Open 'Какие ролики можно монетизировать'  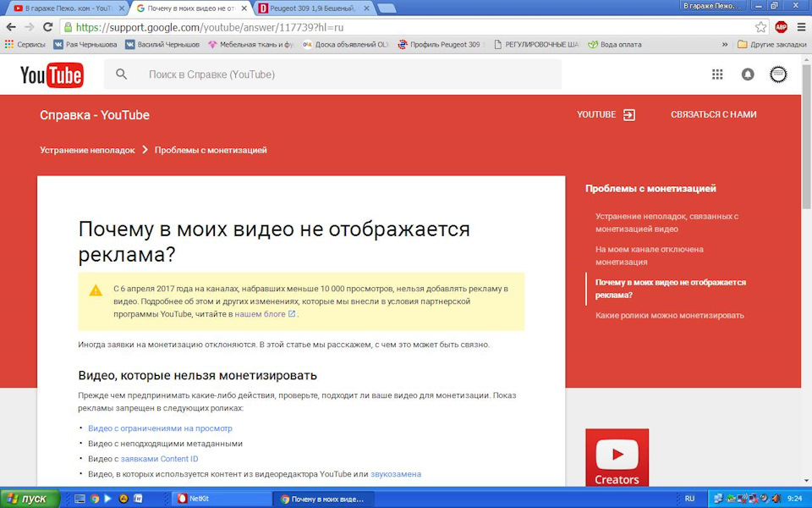click(x=670, y=315)
